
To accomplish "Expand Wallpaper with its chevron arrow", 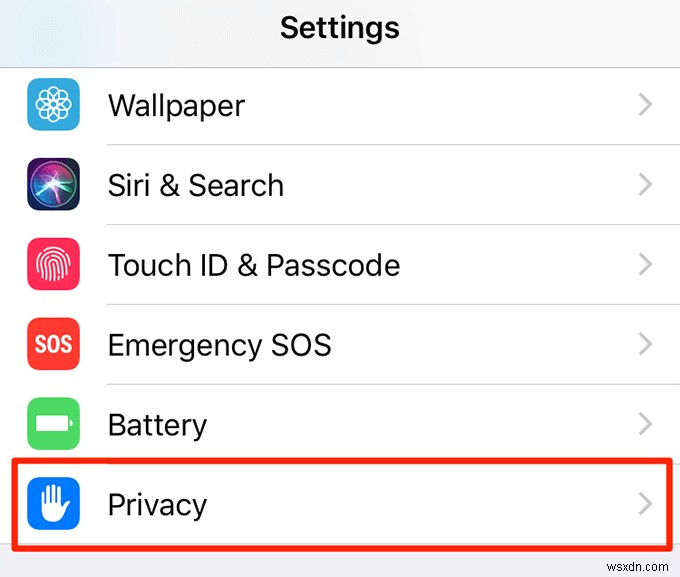I will [645, 105].
